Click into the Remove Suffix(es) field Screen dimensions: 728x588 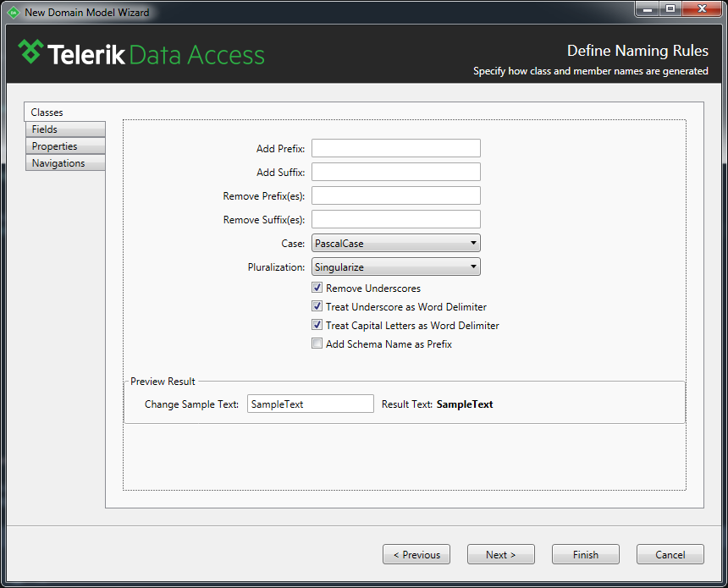tap(396, 219)
